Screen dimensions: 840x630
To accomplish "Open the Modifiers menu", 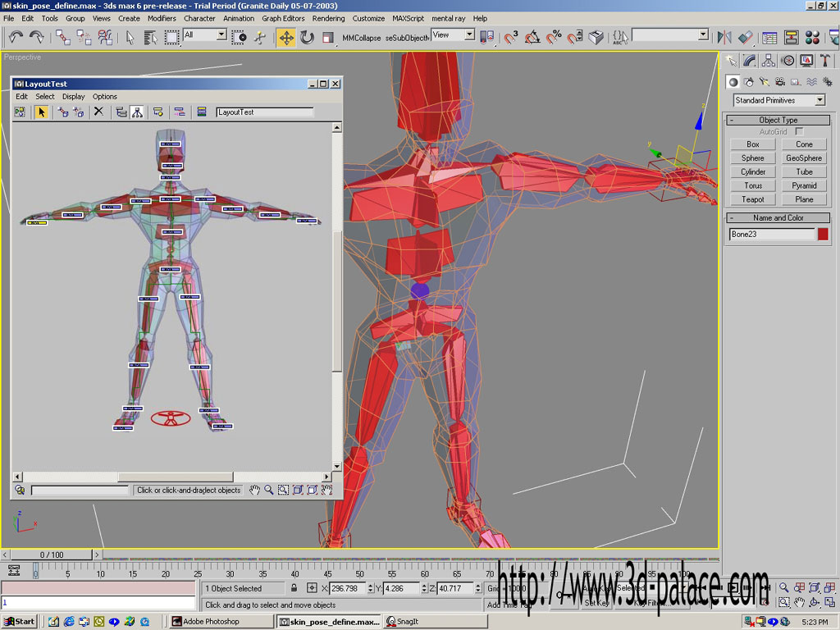I will tap(162, 18).
